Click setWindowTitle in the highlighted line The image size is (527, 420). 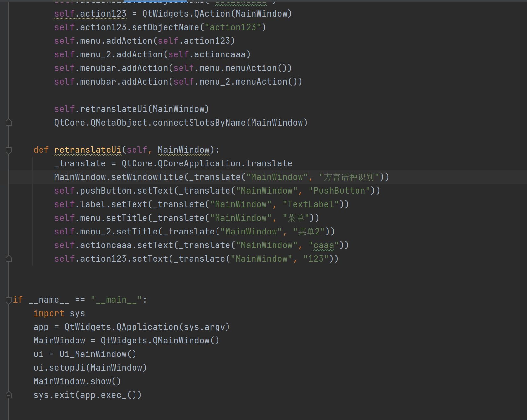tap(147, 177)
